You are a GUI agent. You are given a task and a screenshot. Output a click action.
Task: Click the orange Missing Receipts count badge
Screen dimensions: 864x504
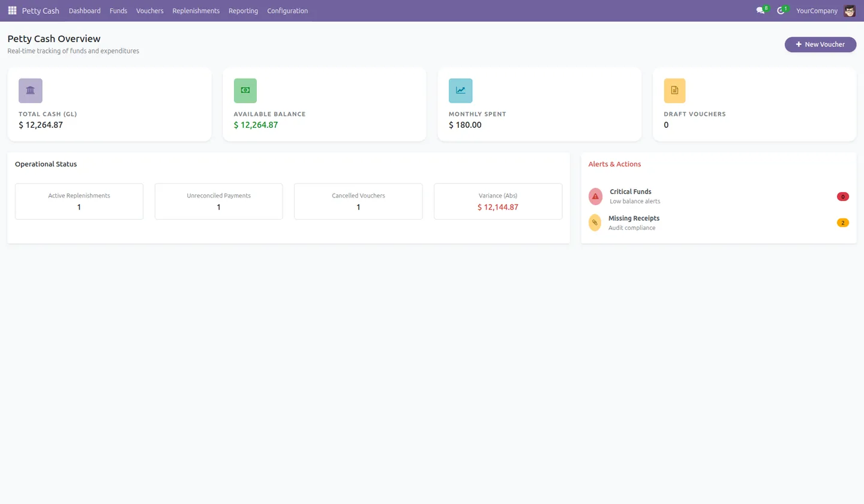click(x=843, y=223)
